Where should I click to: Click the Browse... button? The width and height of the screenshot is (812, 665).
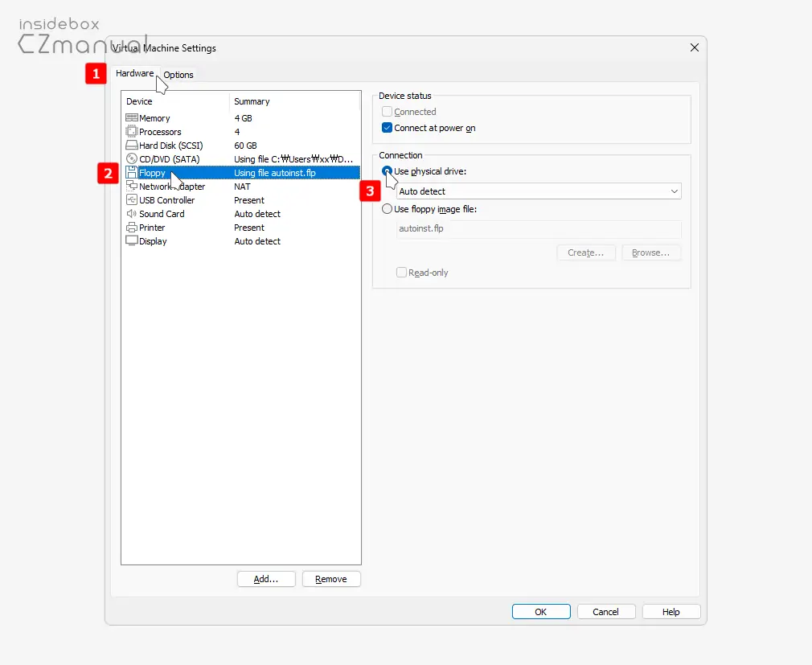pyautogui.click(x=651, y=252)
